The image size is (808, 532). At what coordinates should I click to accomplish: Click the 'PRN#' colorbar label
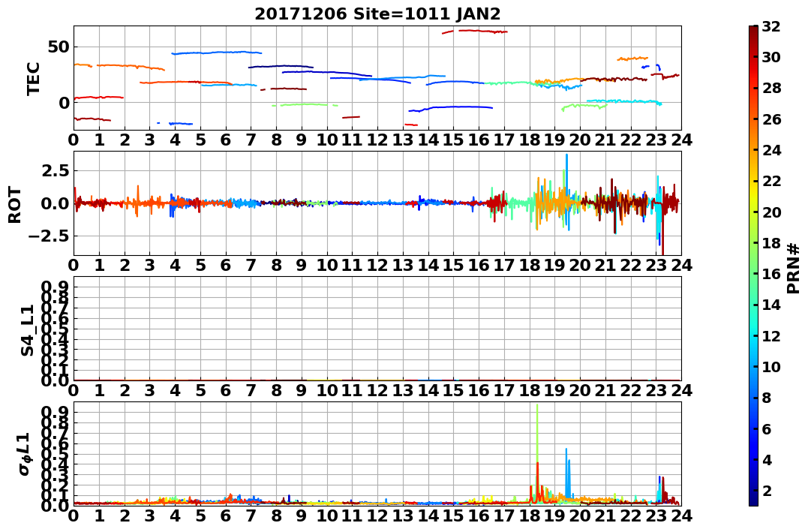(794, 269)
